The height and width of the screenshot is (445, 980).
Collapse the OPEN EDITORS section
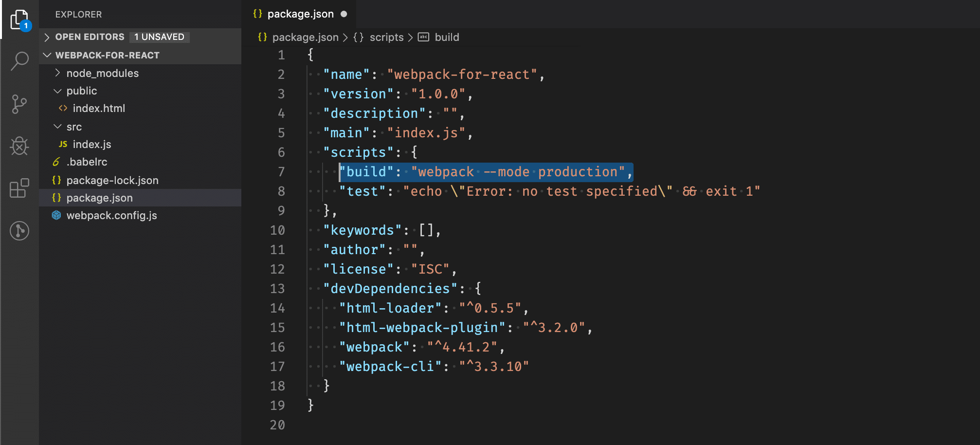47,37
